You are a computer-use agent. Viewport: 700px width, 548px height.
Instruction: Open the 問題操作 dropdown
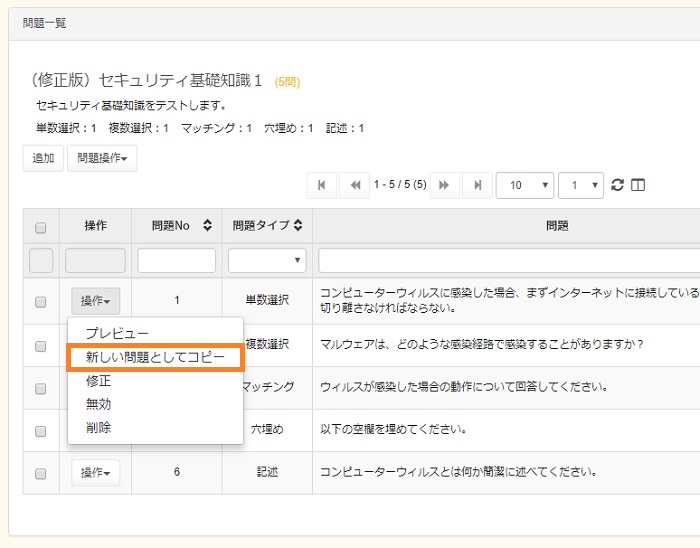tap(102, 158)
